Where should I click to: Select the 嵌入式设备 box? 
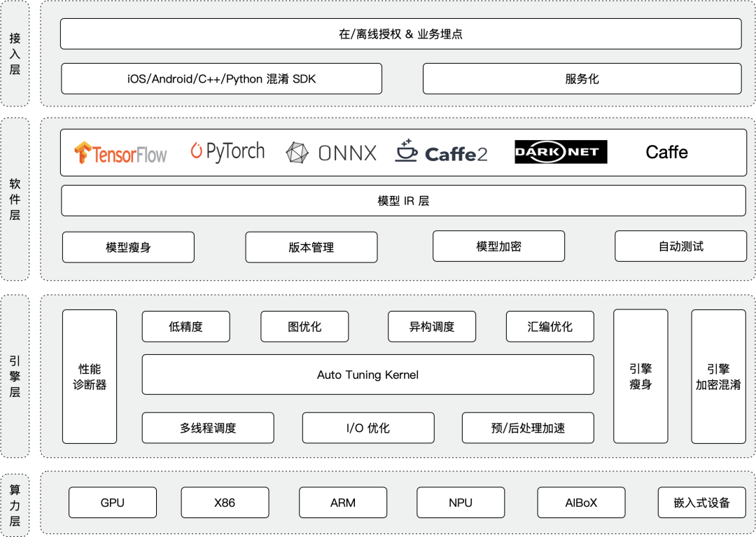[x=702, y=502]
